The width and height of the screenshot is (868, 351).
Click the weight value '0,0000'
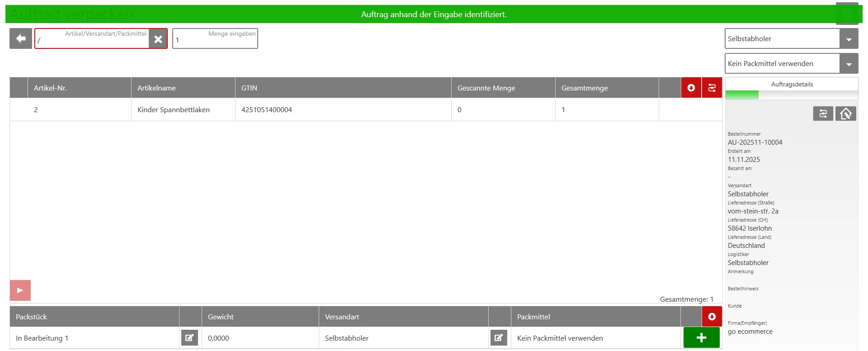[x=218, y=338]
